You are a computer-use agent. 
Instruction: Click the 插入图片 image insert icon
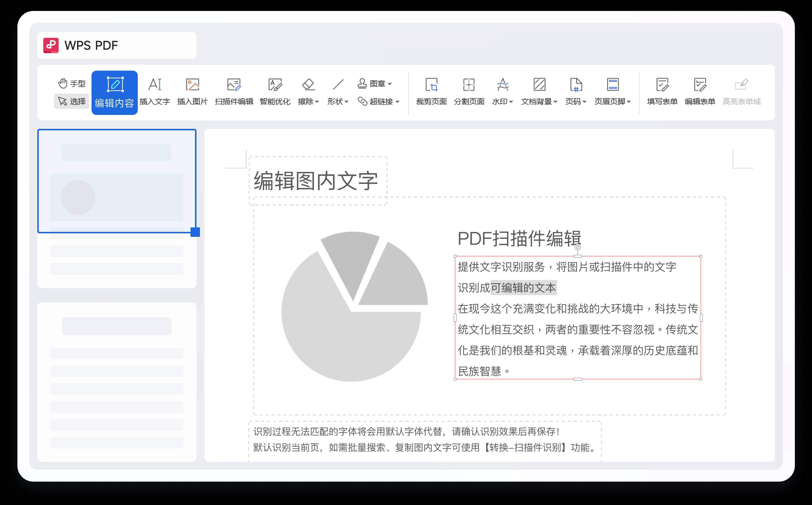point(192,92)
